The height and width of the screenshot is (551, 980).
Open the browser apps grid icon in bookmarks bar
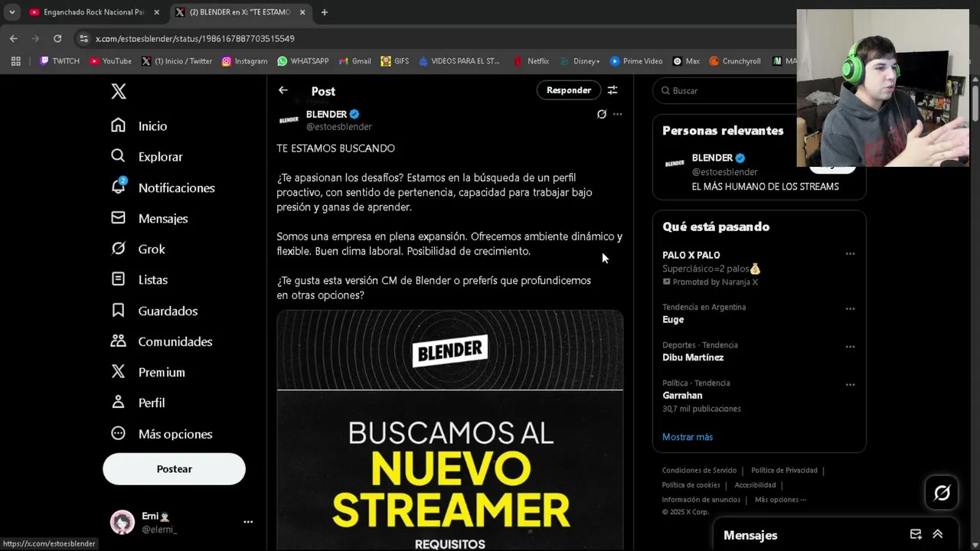coord(15,61)
